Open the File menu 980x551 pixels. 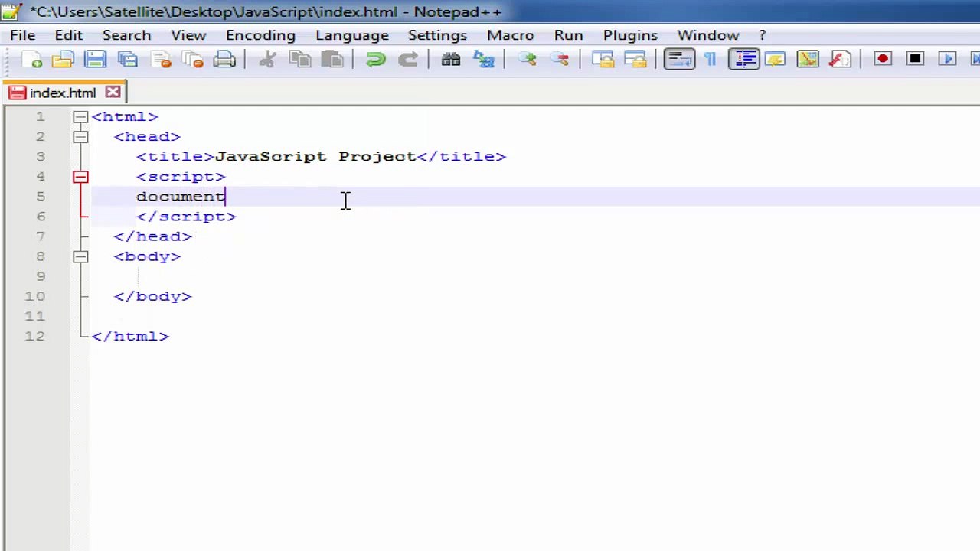pos(22,35)
